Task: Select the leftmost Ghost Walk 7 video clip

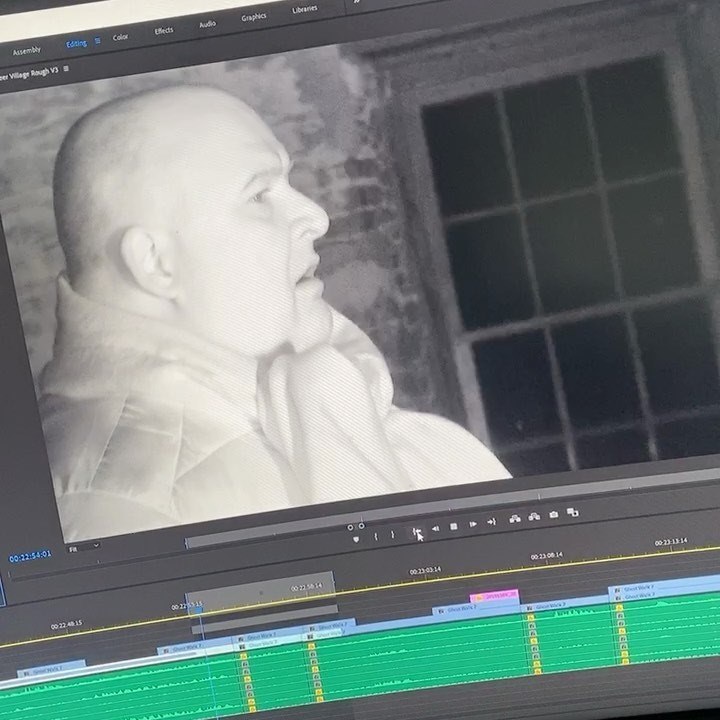Action: [51, 670]
